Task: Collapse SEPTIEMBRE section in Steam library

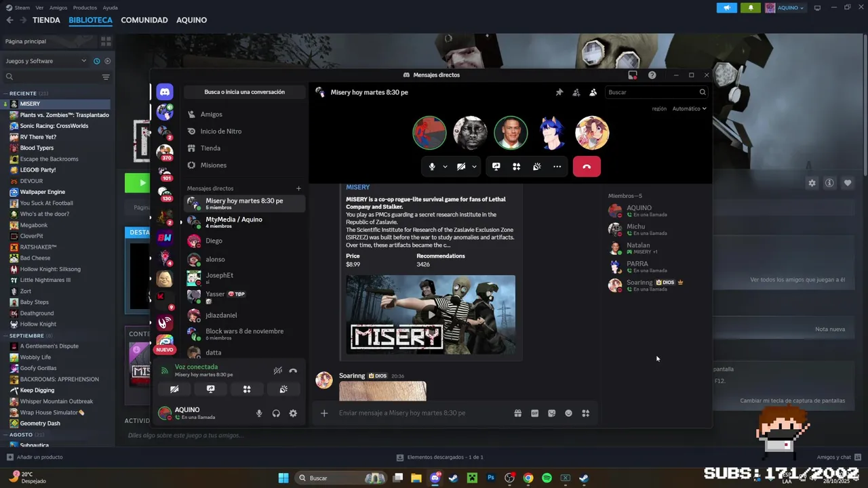Action: point(27,335)
